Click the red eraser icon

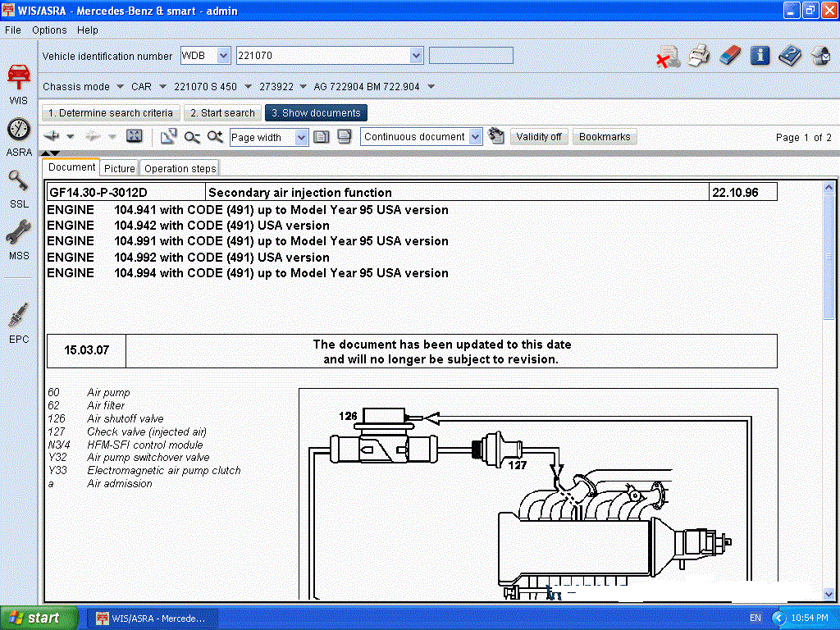point(729,56)
